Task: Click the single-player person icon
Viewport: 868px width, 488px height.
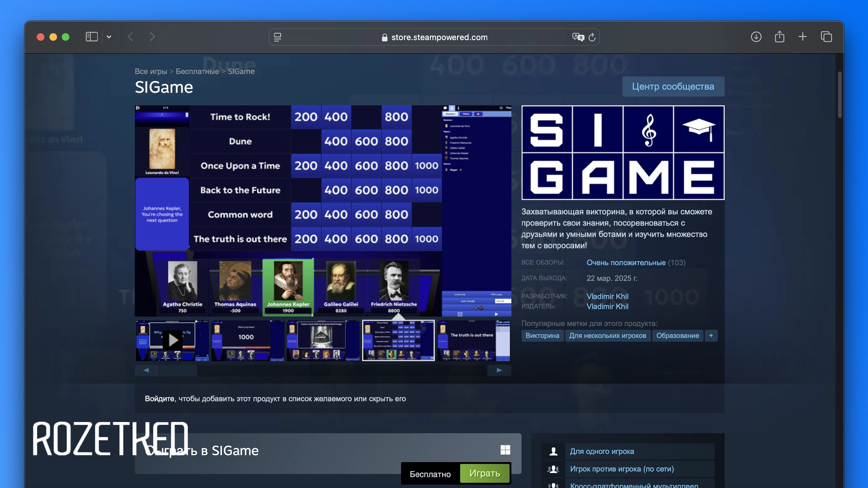Action: (553, 451)
